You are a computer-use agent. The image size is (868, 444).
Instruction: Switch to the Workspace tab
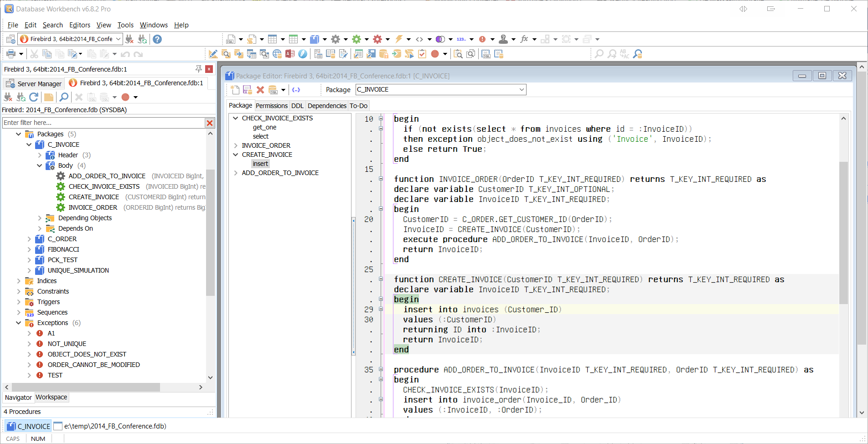pyautogui.click(x=52, y=397)
